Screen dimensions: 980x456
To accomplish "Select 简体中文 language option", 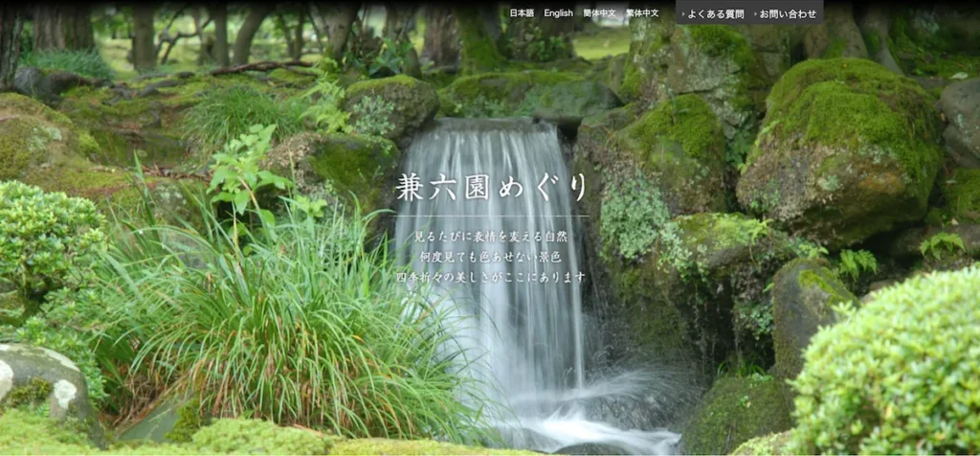I will click(599, 13).
